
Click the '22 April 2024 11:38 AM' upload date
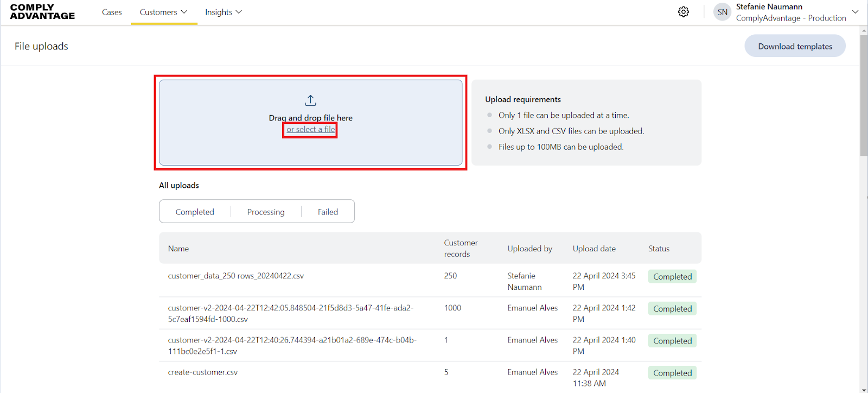point(596,378)
